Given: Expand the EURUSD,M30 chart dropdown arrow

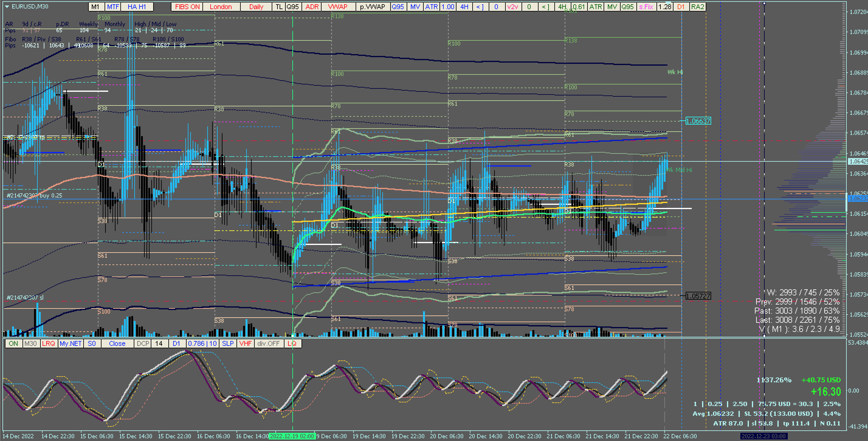Looking at the screenshot, I should pyautogui.click(x=7, y=6).
